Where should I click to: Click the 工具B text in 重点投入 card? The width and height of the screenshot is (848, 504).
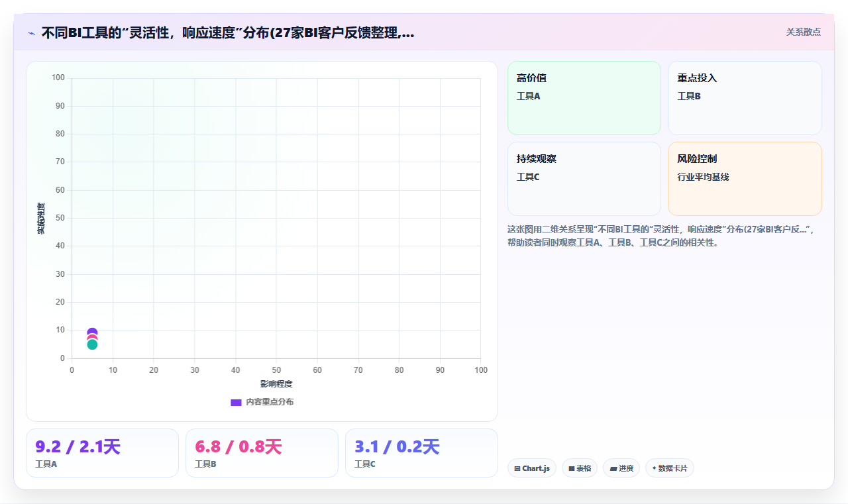(x=689, y=96)
